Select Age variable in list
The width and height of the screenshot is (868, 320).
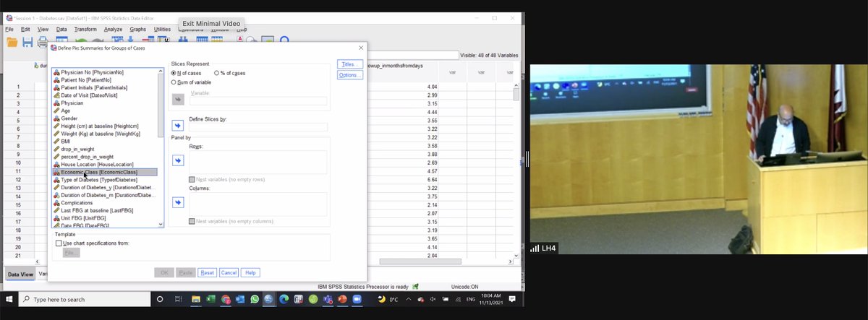click(x=66, y=111)
